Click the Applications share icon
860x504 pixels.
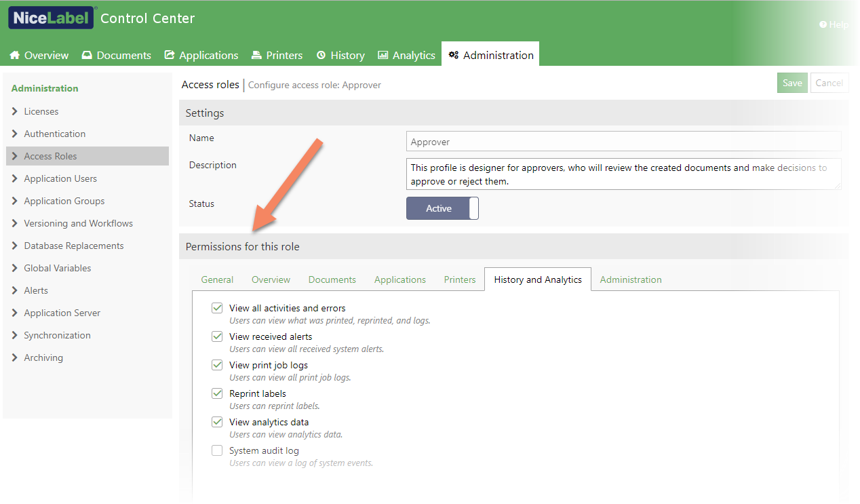[169, 55]
